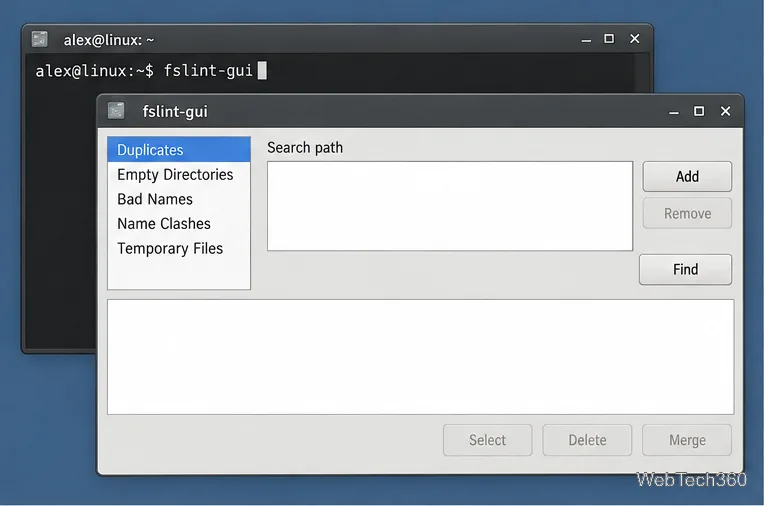This screenshot has height=506, width=764.
Task: Click the 'Search path' label
Action: pyautogui.click(x=305, y=148)
